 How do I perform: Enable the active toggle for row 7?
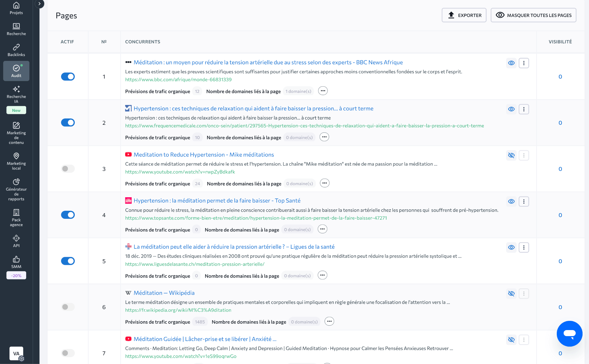coord(68,353)
